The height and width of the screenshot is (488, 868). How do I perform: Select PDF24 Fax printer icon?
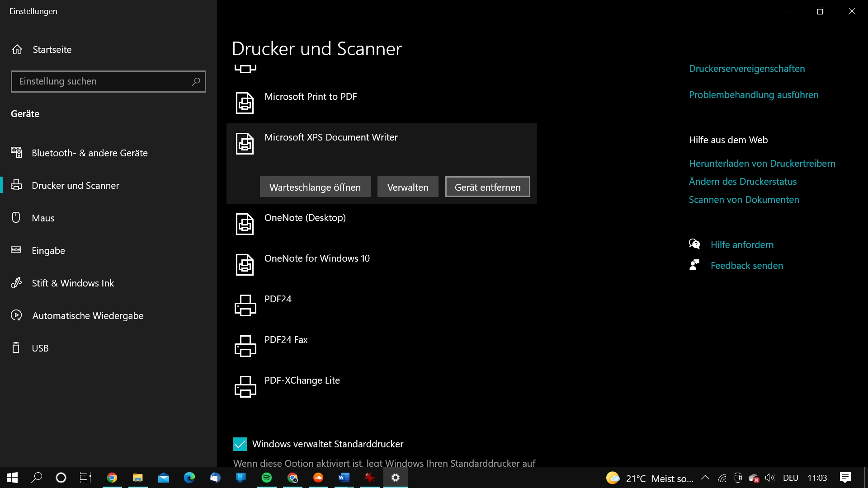point(245,346)
